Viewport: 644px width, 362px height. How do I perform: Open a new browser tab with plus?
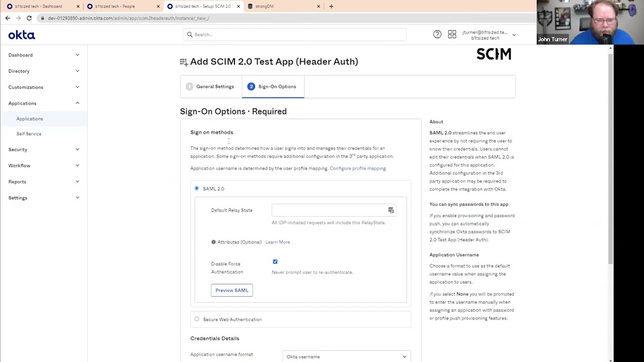tap(331, 7)
